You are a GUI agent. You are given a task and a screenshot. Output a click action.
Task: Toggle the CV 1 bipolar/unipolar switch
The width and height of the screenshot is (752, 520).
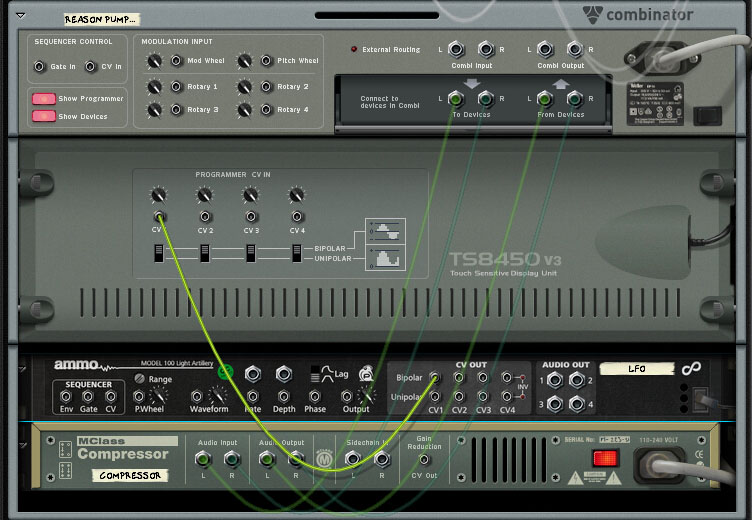159,253
